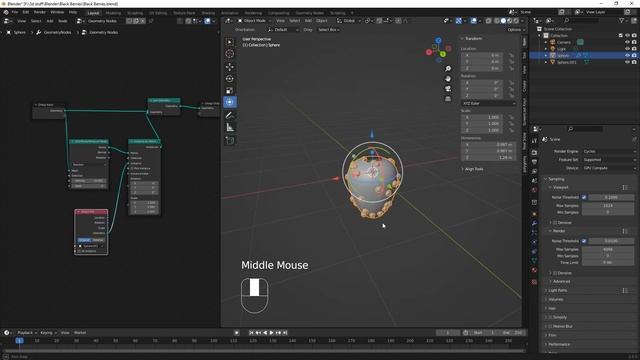Toggle Render Noise Threshold checkbox
The image size is (640, 360).
pyautogui.click(x=584, y=241)
